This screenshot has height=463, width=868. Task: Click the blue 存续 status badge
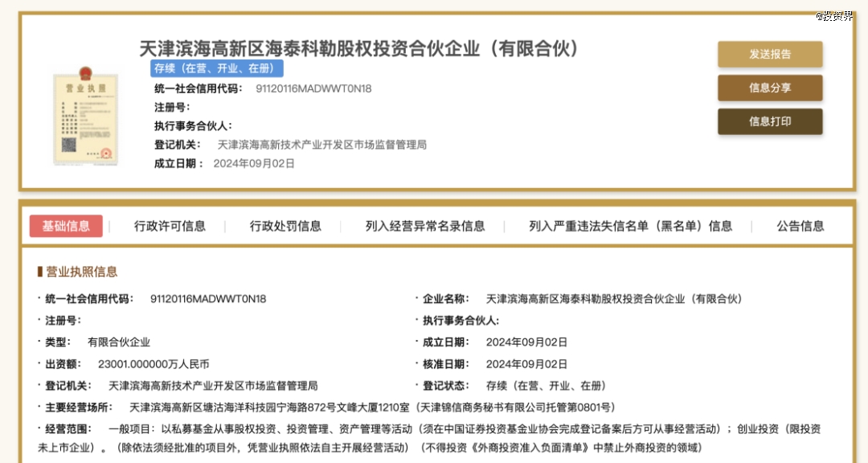click(216, 68)
